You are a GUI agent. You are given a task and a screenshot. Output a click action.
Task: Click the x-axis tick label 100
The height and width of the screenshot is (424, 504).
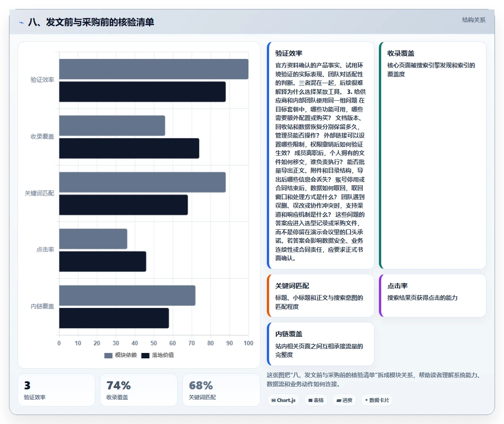click(248, 343)
